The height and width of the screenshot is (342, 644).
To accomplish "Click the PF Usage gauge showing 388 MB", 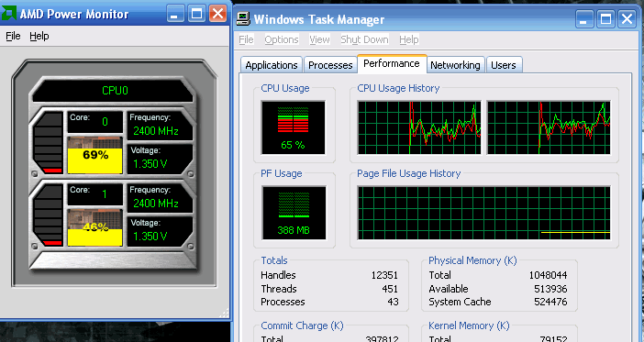I will [294, 213].
